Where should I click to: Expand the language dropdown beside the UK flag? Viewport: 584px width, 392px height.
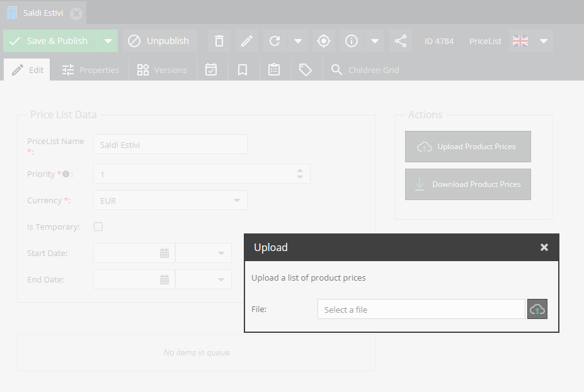pos(543,40)
